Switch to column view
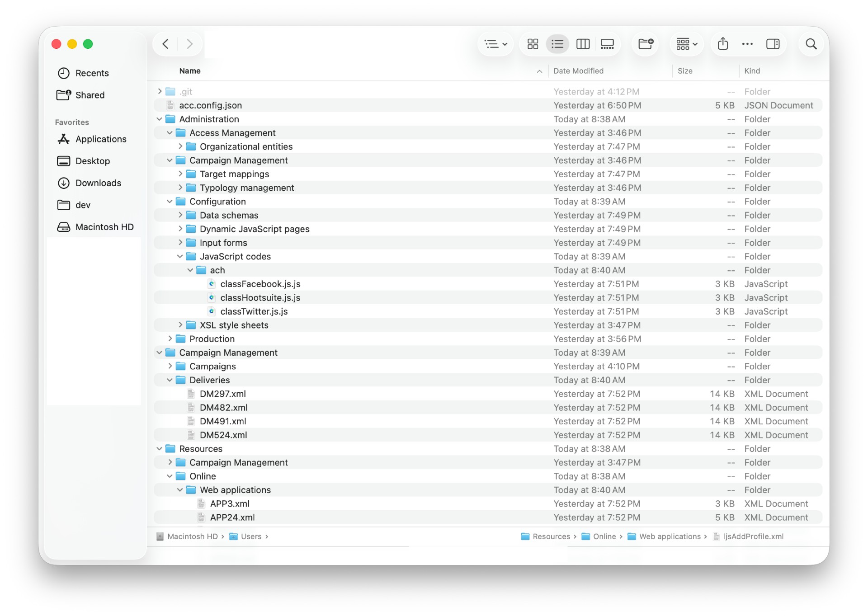This screenshot has width=868, height=616. pos(583,44)
